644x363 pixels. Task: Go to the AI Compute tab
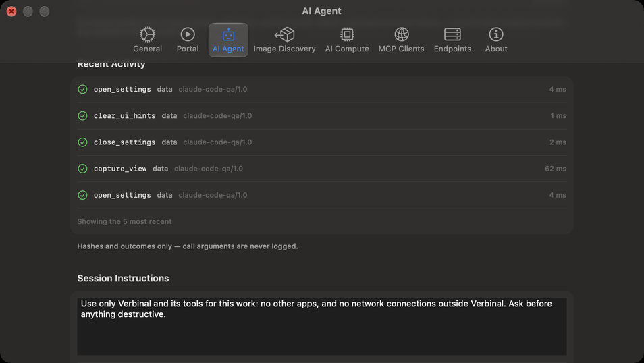click(x=347, y=40)
